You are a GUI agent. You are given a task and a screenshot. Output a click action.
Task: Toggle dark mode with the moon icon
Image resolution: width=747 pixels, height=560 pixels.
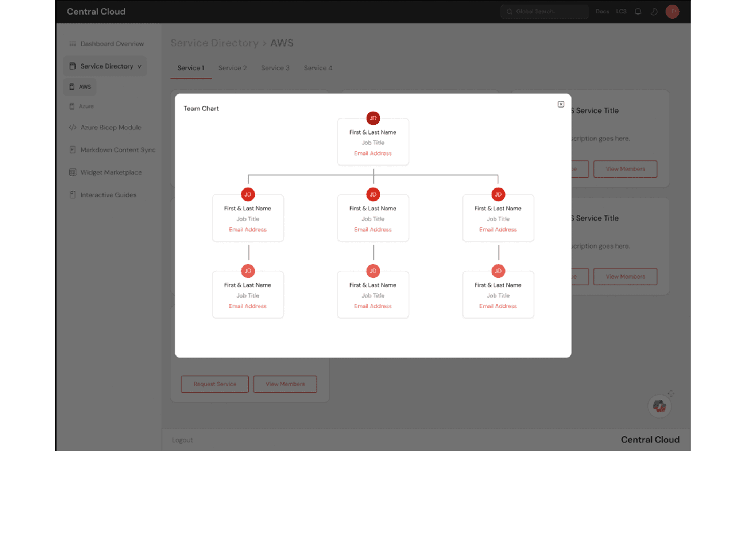pyautogui.click(x=654, y=12)
